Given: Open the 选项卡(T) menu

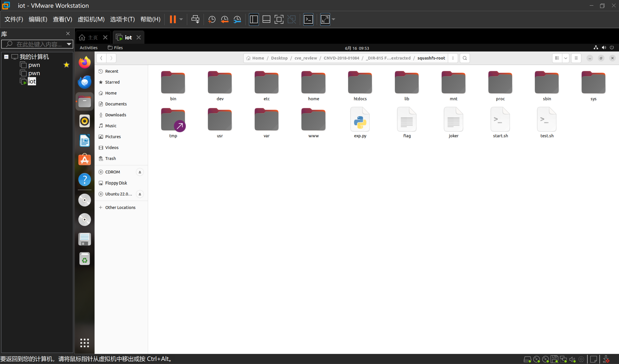Looking at the screenshot, I should (122, 19).
